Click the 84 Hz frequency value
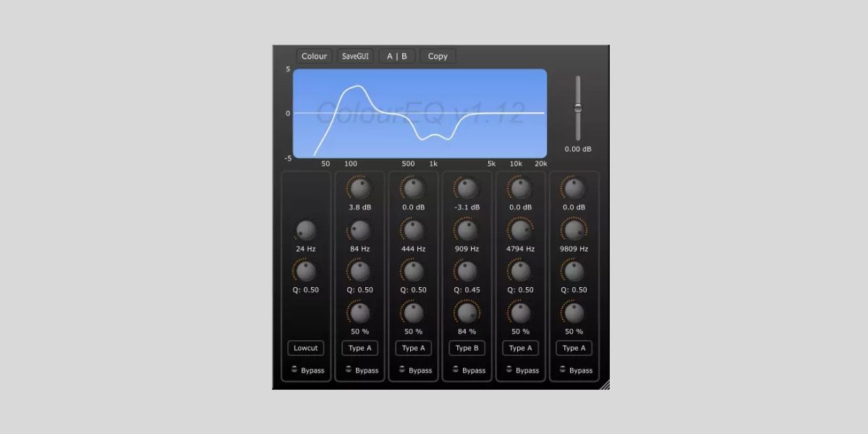Screen dimensions: 868x434 359,249
